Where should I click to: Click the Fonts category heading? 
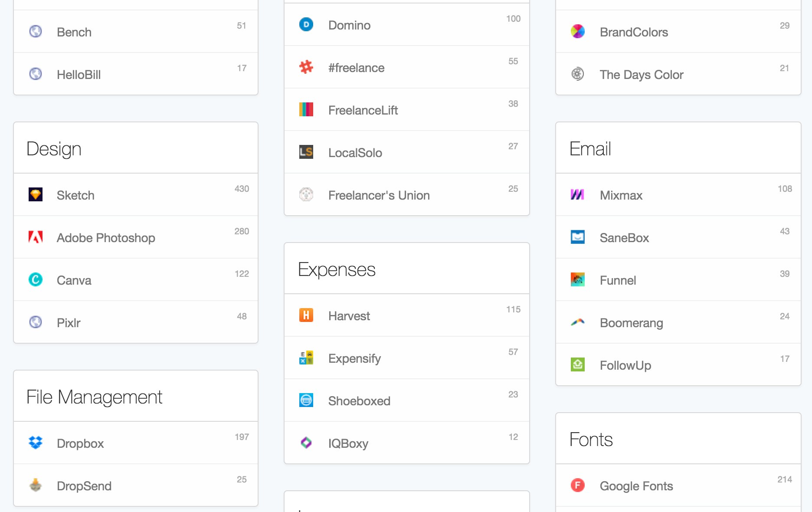[591, 440]
